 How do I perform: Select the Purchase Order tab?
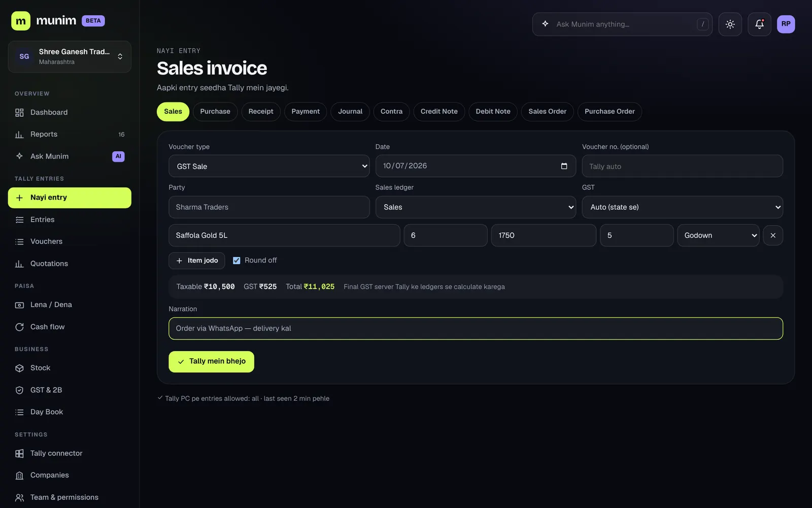point(610,111)
